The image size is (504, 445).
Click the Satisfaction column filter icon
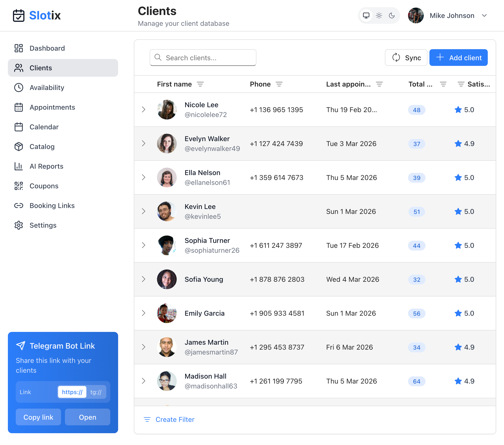click(x=461, y=84)
